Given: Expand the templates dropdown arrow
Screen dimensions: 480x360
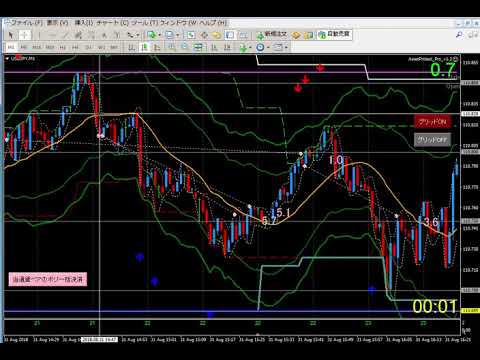Looking at the screenshot, I should pyautogui.click(x=286, y=48).
